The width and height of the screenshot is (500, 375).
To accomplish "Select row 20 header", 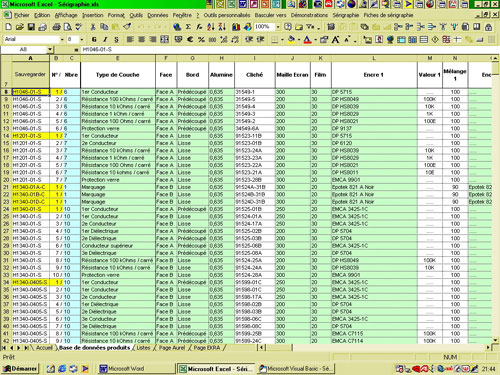I will pos(6,180).
